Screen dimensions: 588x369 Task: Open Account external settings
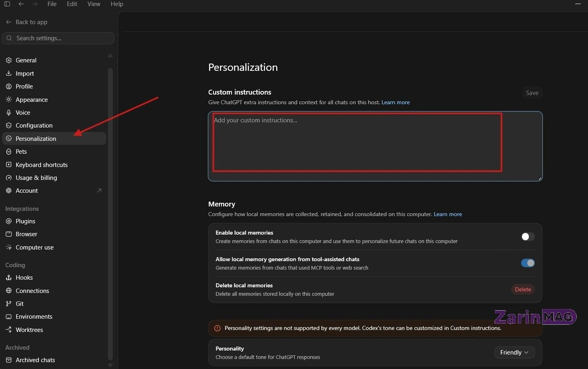point(54,191)
